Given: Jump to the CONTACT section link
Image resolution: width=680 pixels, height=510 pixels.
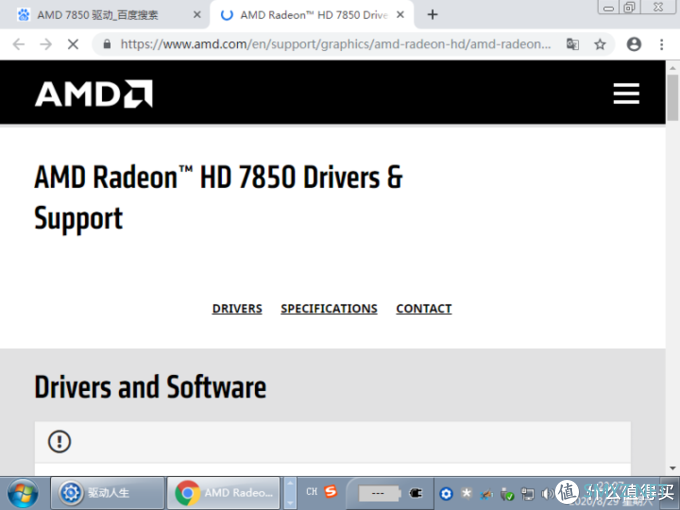Looking at the screenshot, I should [424, 309].
